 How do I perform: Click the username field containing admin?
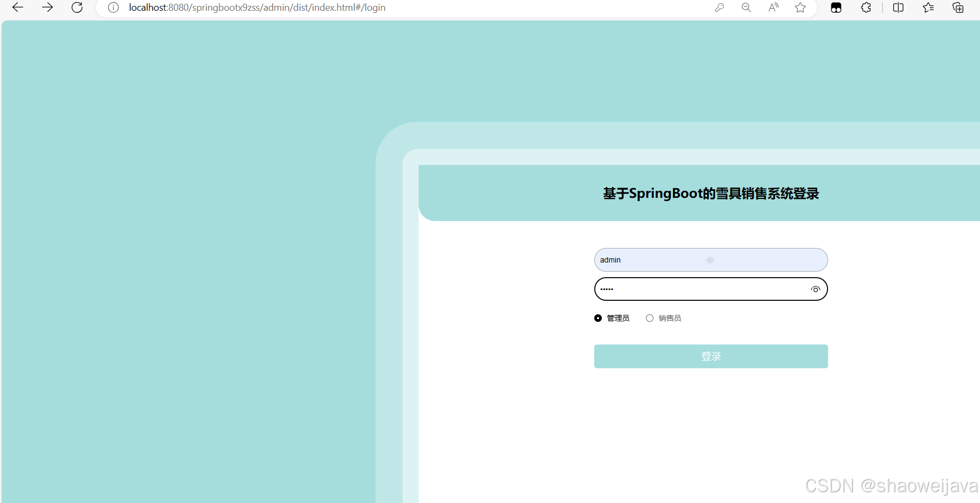click(x=711, y=260)
